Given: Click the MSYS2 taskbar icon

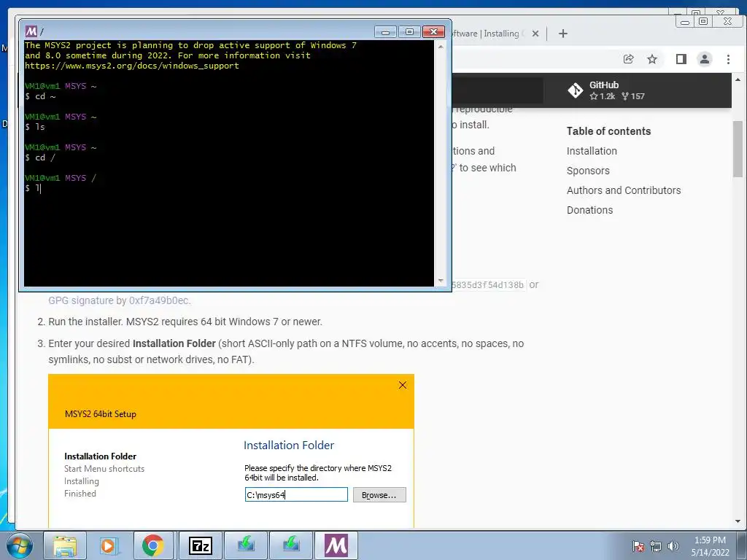Looking at the screenshot, I should pos(336,545).
